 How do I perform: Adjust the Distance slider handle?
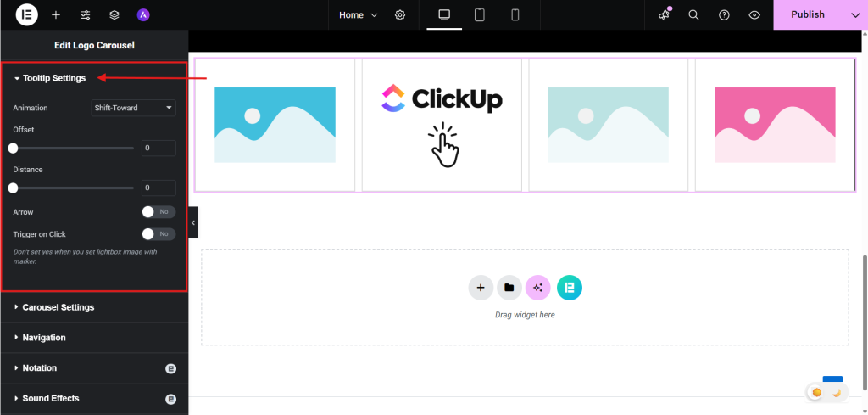pos(13,188)
